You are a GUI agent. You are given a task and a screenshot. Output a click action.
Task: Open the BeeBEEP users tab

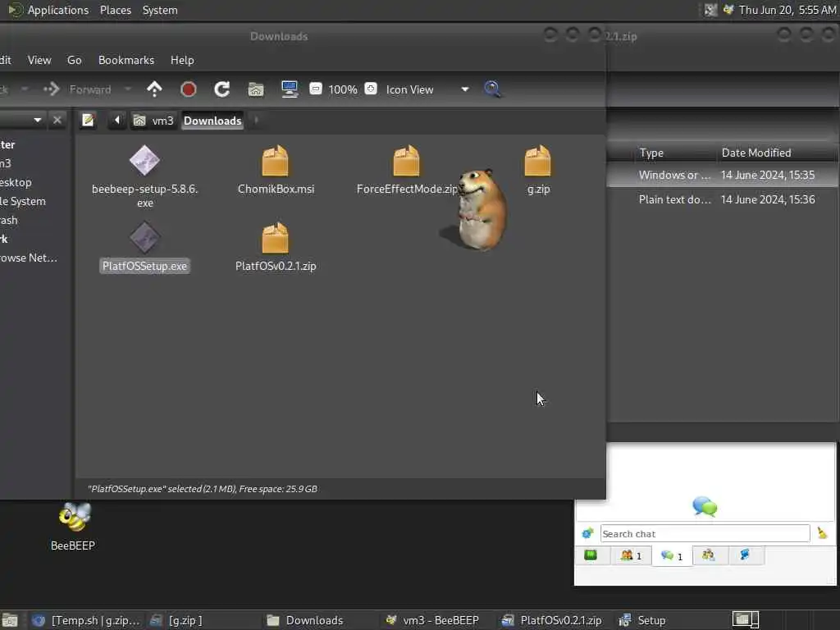[x=631, y=555]
